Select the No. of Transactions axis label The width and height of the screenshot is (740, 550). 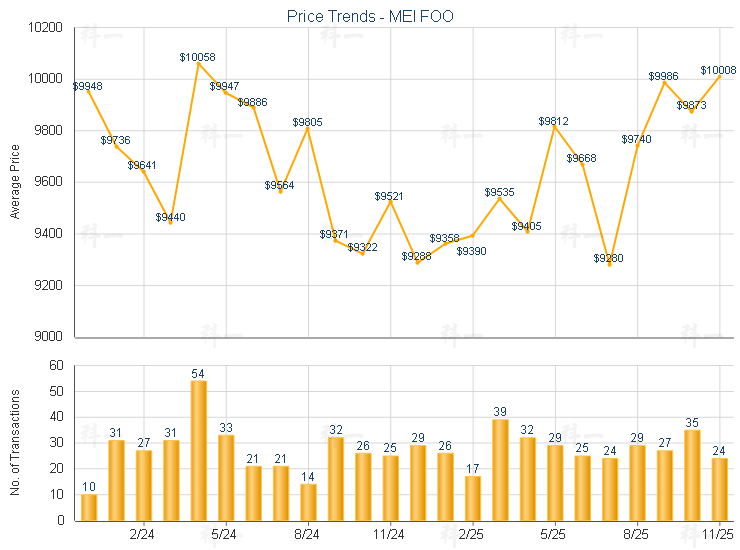pyautogui.click(x=15, y=441)
